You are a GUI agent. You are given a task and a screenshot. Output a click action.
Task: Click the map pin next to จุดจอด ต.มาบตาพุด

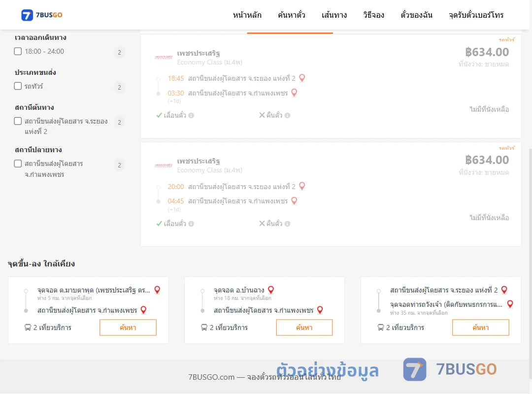(157, 290)
